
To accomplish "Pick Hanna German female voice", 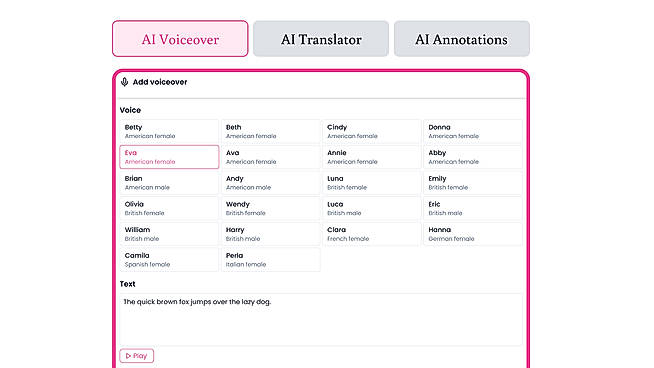I will click(473, 234).
